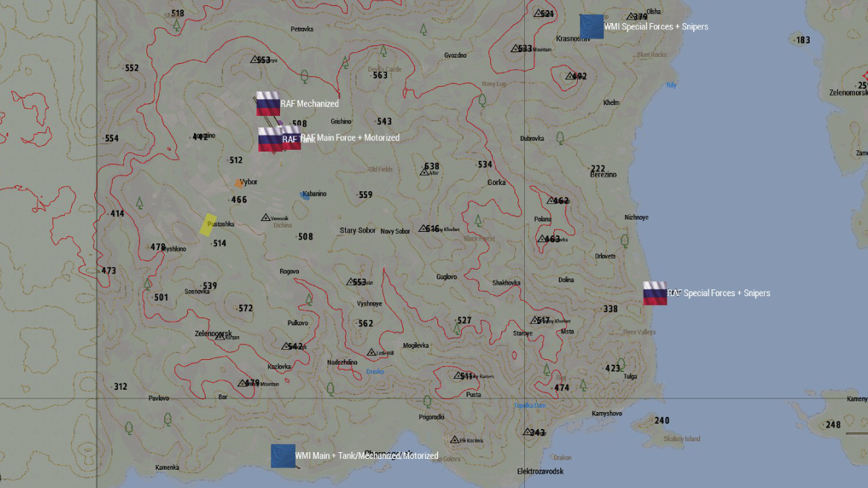Click the "Nizhnoye" coastal village label
This screenshot has height=488, width=868.
coord(637,217)
